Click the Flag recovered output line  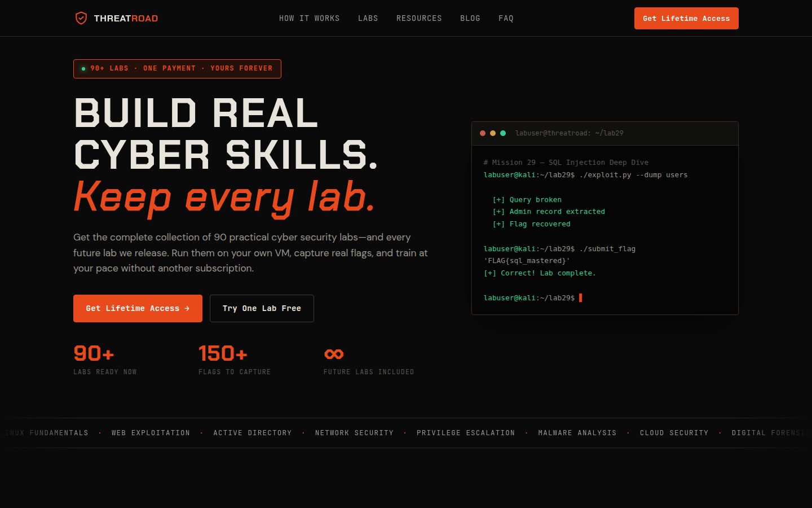(x=531, y=224)
